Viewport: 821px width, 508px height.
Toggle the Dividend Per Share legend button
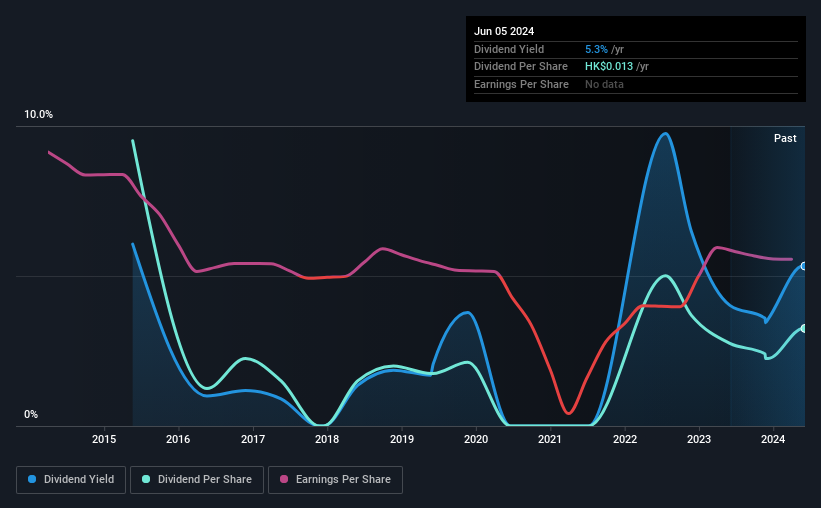(197, 480)
